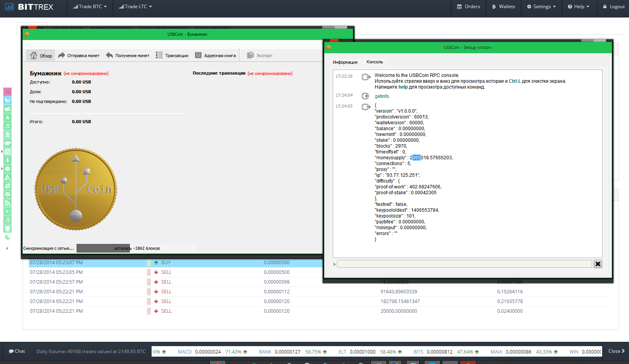Click the star favorites sidebar icon
The height and width of the screenshot is (364, 629).
click(x=7, y=117)
